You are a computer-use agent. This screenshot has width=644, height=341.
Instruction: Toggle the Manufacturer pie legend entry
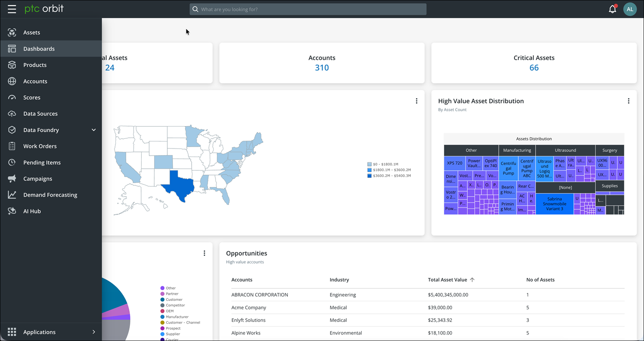pyautogui.click(x=174, y=317)
